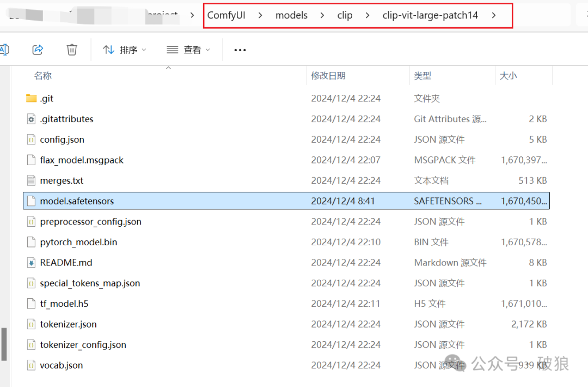Expand chevron after clip breadcrumb

pyautogui.click(x=367, y=15)
